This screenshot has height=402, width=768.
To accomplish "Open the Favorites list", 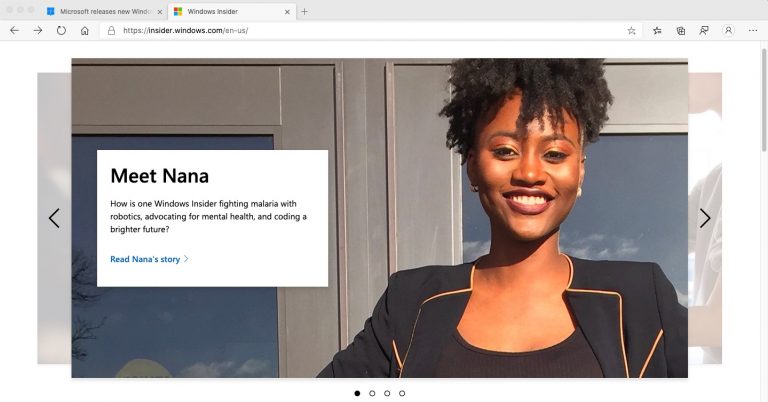I will coord(657,30).
